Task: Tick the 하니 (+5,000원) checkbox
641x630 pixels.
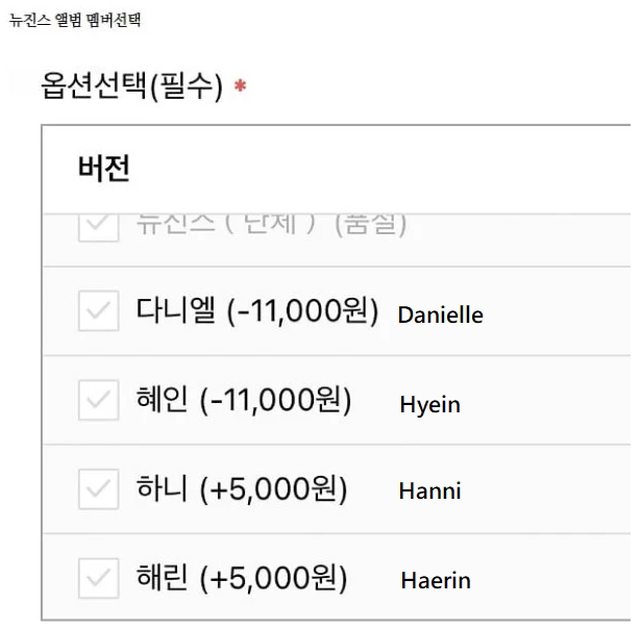Action: [x=98, y=489]
